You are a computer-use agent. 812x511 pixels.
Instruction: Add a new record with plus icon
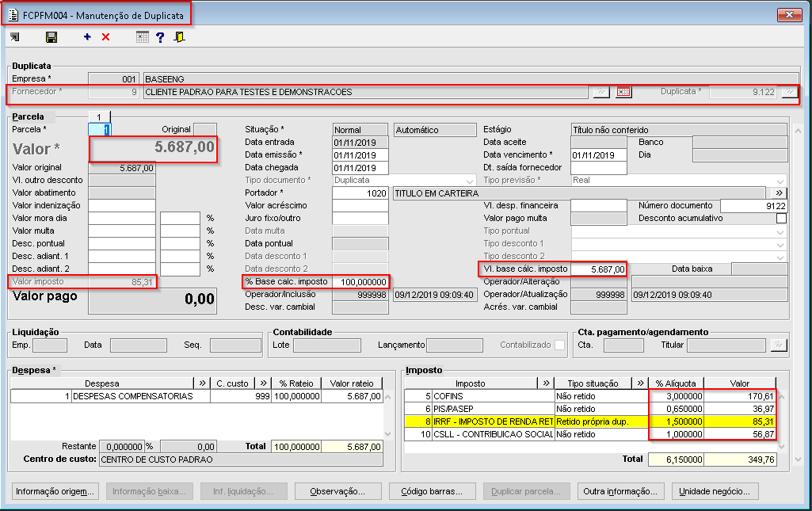pyautogui.click(x=87, y=36)
